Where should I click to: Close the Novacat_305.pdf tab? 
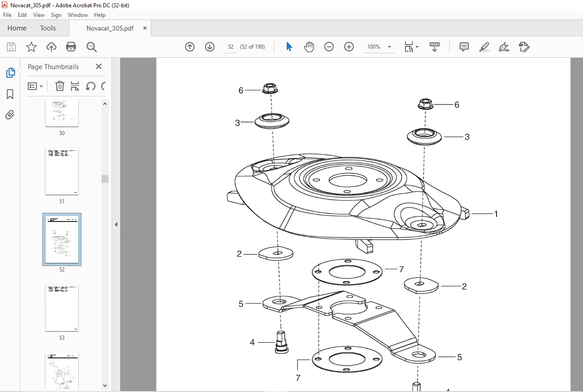click(x=145, y=28)
